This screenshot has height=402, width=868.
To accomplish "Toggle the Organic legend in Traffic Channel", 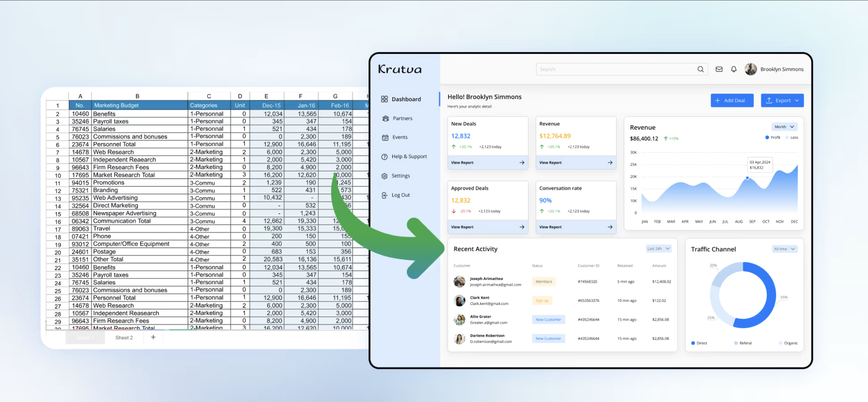I will 788,343.
